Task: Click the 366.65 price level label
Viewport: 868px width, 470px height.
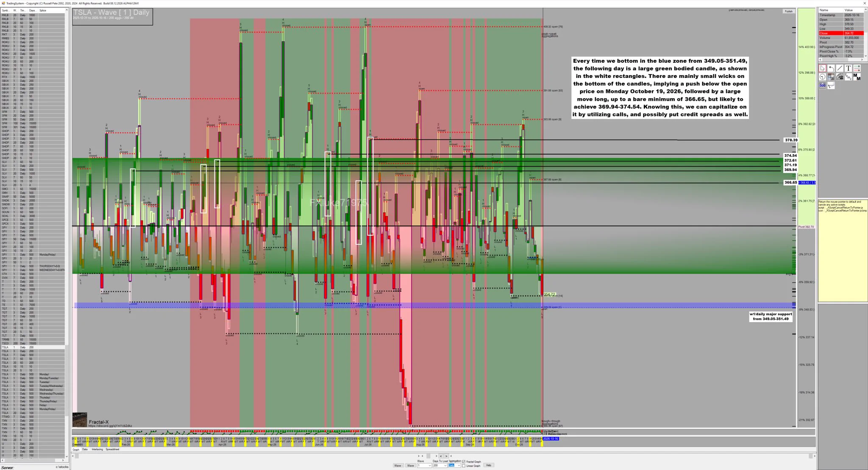Action: (790, 183)
